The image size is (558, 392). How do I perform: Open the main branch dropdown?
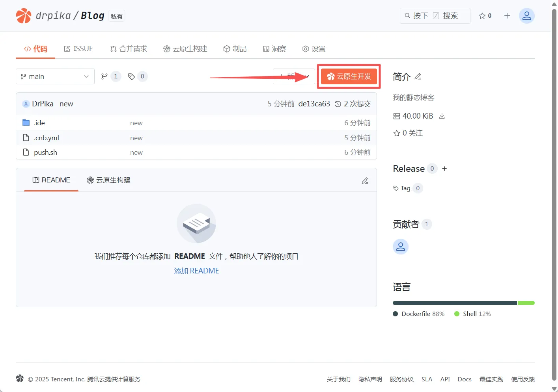point(55,76)
